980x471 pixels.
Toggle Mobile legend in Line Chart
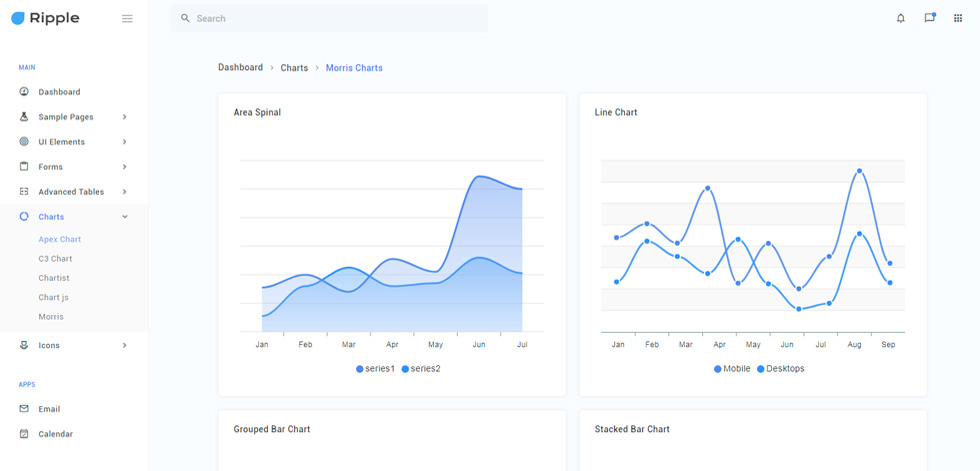click(x=732, y=369)
